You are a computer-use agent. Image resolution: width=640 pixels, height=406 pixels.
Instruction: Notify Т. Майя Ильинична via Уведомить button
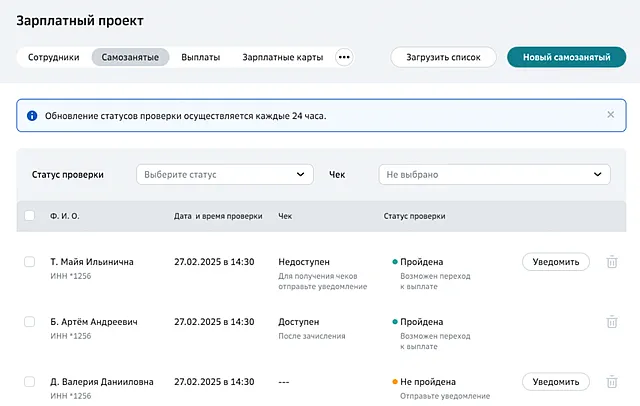click(x=556, y=262)
